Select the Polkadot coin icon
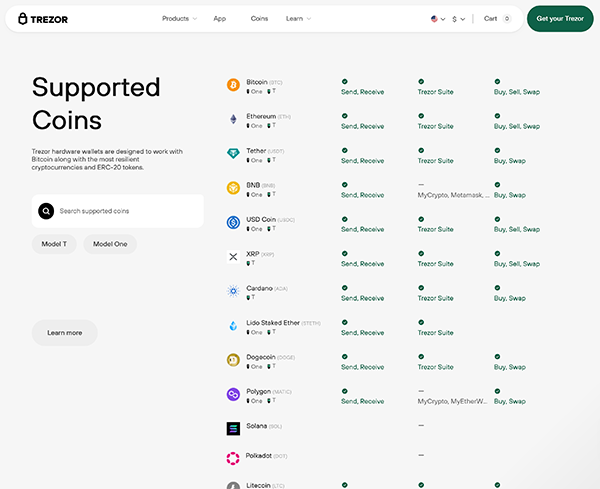Viewport: 600px width, 489px height. 233,458
